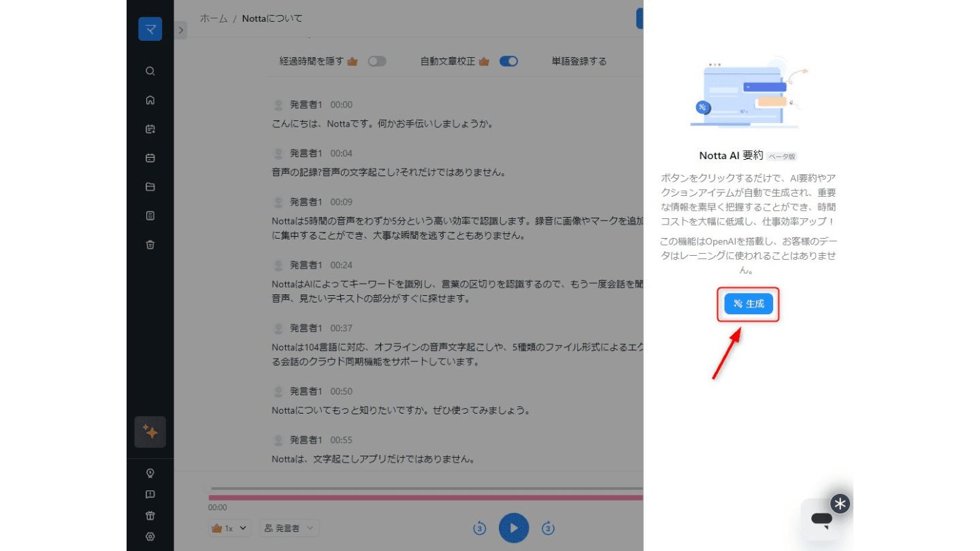
Task: Click the 00:37 timestamp
Action: [342, 328]
